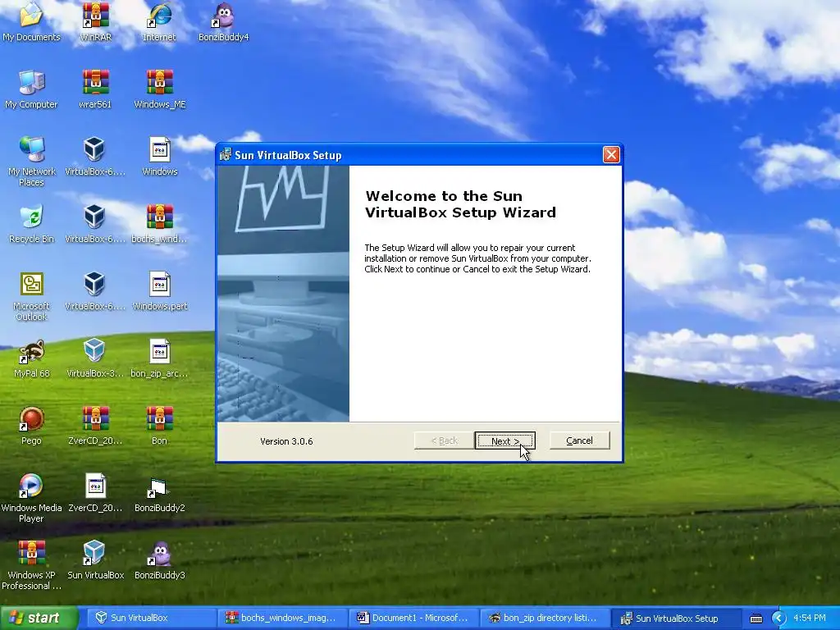Select the bon_zip_arc... file icon
The image size is (840, 630).
(x=160, y=358)
